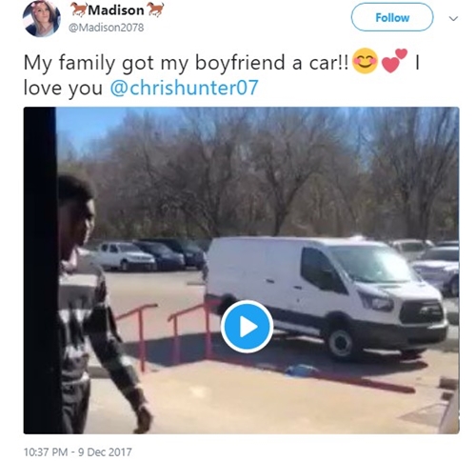Open the @Madison2078 handle
Screen dimensions: 476x462
107,28
